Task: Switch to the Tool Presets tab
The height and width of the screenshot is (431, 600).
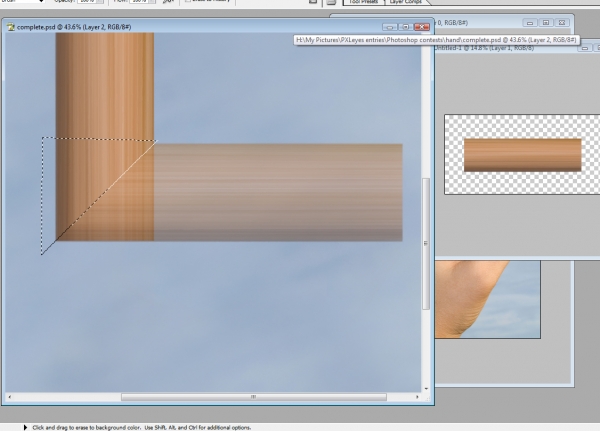Action: pyautogui.click(x=363, y=2)
